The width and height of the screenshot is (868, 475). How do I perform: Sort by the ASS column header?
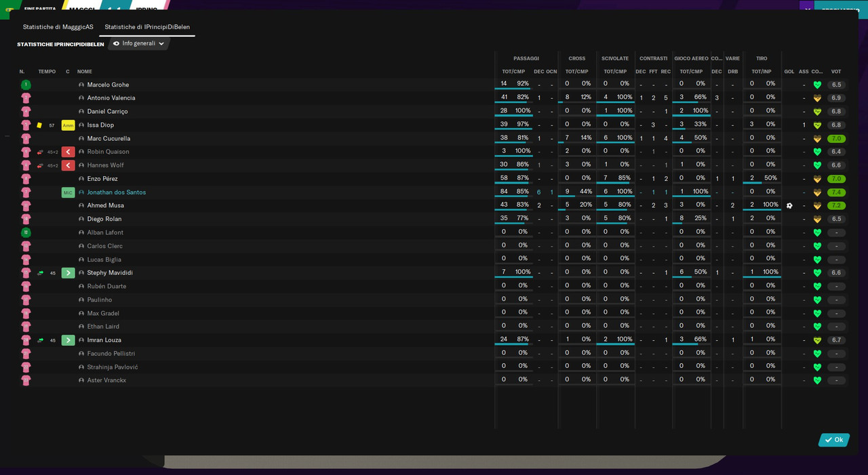[x=804, y=72]
